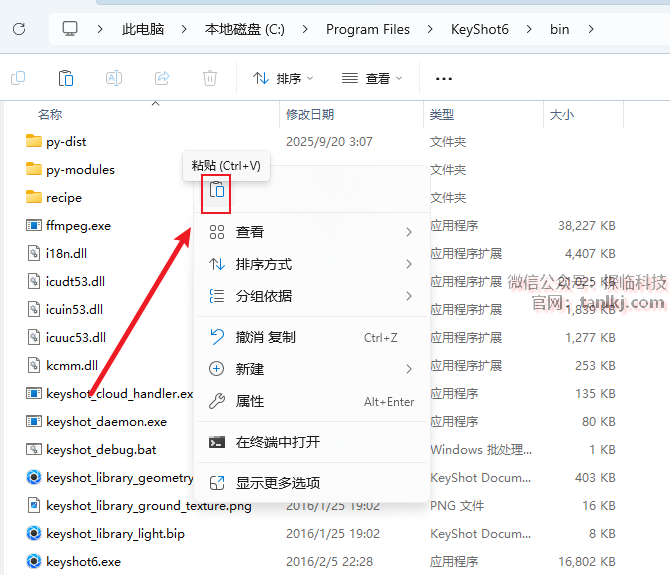Click the keyshot_debug.bat file icon
Viewport: 670px width, 577px height.
(34, 449)
